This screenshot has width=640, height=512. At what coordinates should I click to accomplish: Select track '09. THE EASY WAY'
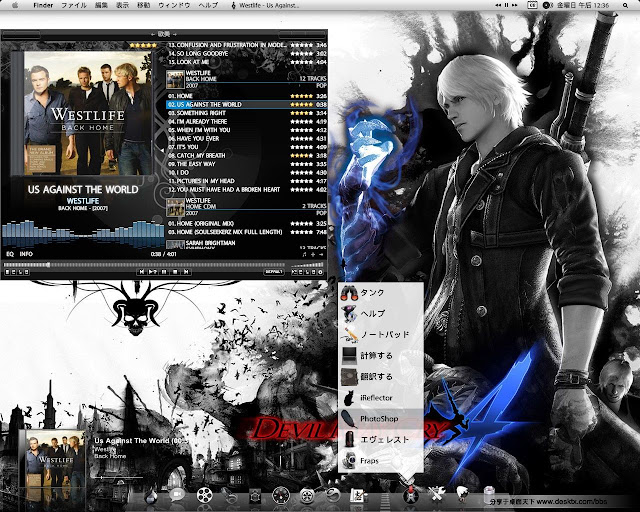coord(247,164)
